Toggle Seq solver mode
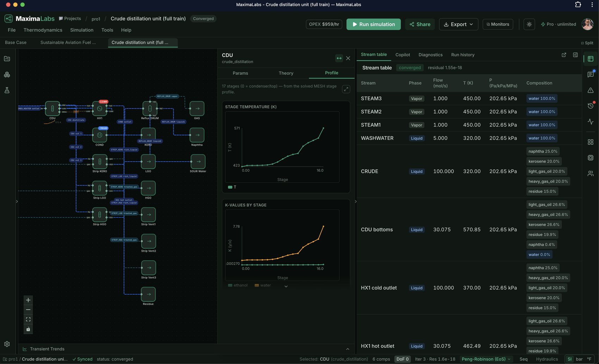Screen dimensions: 599x364 (x=524, y=359)
